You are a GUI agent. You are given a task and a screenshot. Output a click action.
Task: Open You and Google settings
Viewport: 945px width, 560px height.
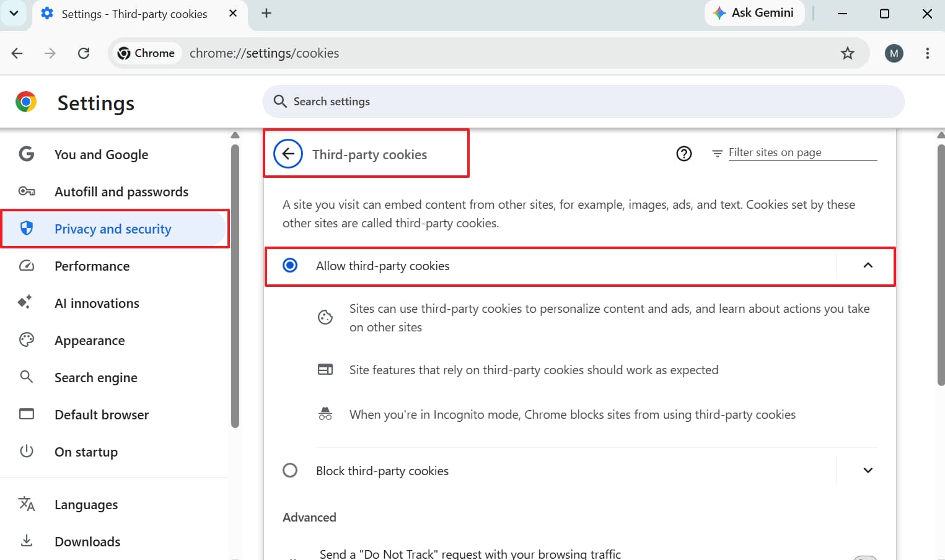(x=115, y=154)
